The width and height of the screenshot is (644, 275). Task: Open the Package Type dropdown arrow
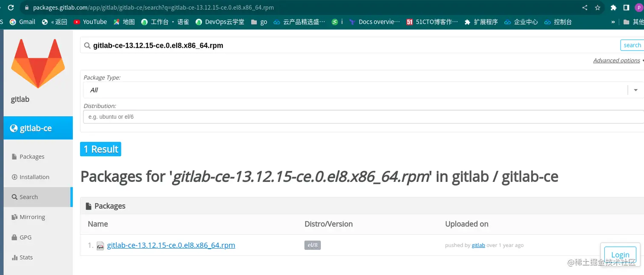coord(636,90)
